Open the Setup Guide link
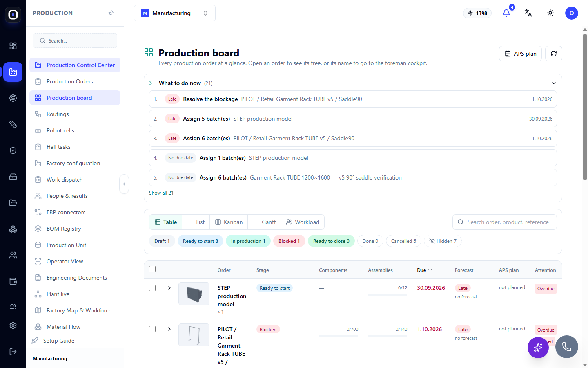Image resolution: width=588 pixels, height=368 pixels. tap(59, 341)
